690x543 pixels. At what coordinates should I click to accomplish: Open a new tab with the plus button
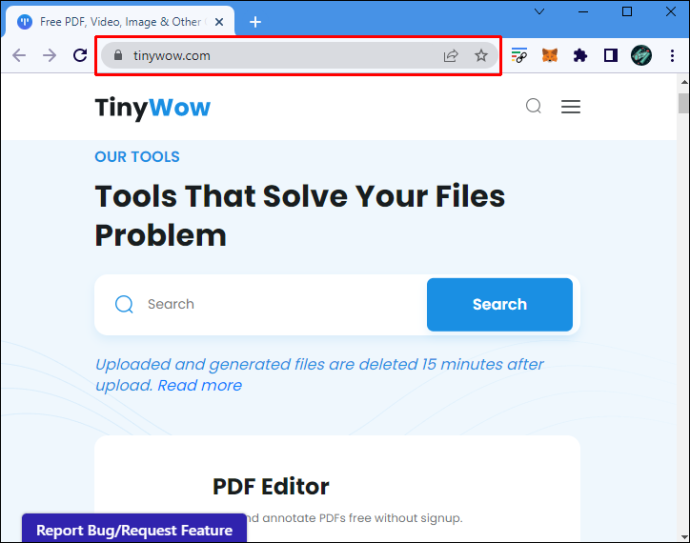coord(255,22)
